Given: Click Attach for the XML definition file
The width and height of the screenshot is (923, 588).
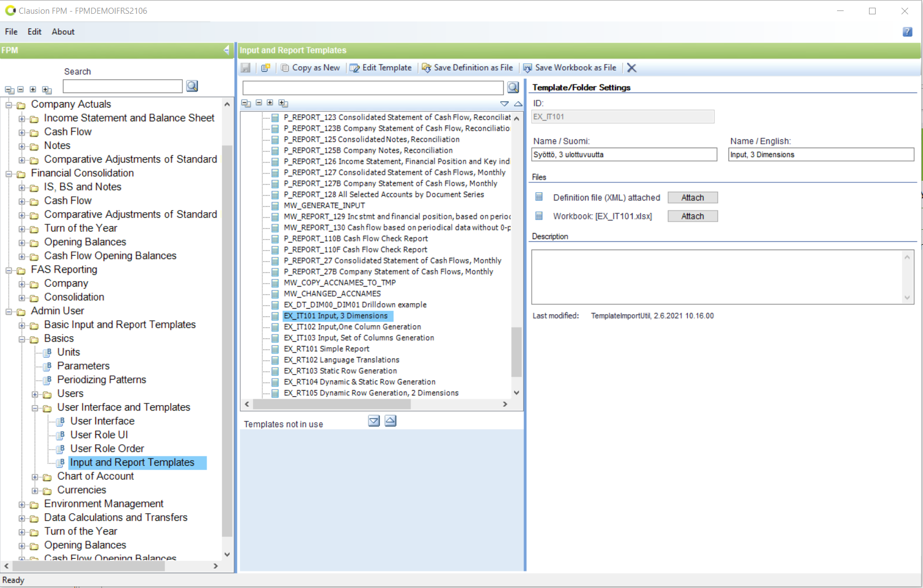Looking at the screenshot, I should click(x=693, y=197).
